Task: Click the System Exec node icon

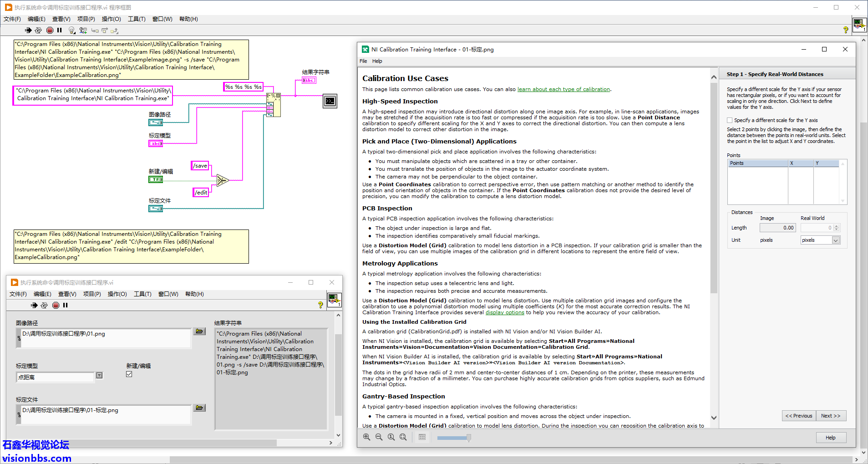Action: pos(330,101)
